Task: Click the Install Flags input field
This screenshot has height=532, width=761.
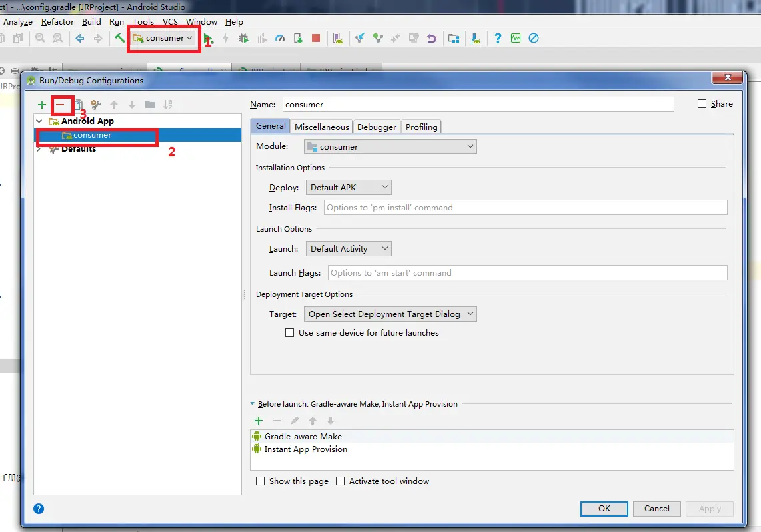Action: tap(526, 208)
